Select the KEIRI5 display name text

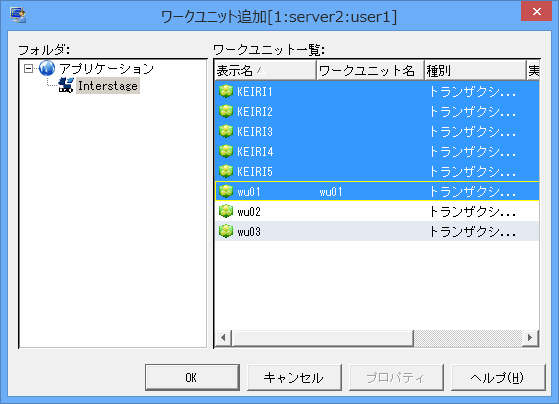pos(255,172)
